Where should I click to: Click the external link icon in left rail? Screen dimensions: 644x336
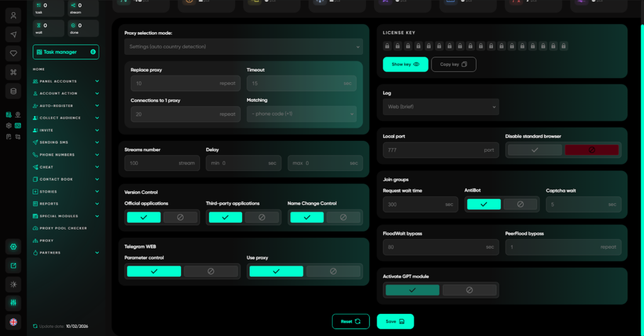pos(13,266)
